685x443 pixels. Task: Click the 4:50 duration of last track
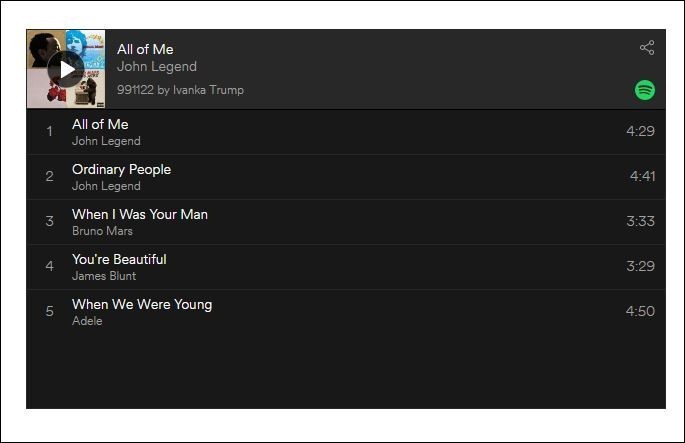click(640, 311)
